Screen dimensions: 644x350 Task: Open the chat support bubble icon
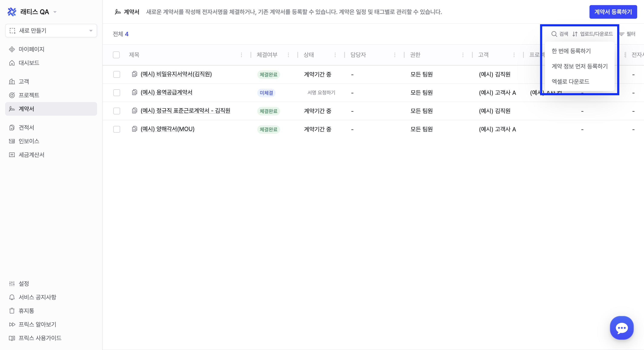621,328
